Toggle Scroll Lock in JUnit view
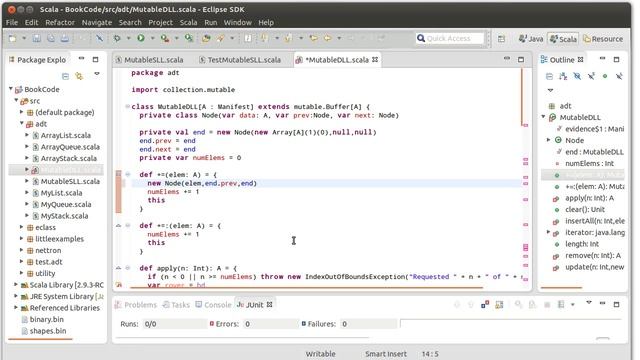Screen dimensions: 640x360 499,304
